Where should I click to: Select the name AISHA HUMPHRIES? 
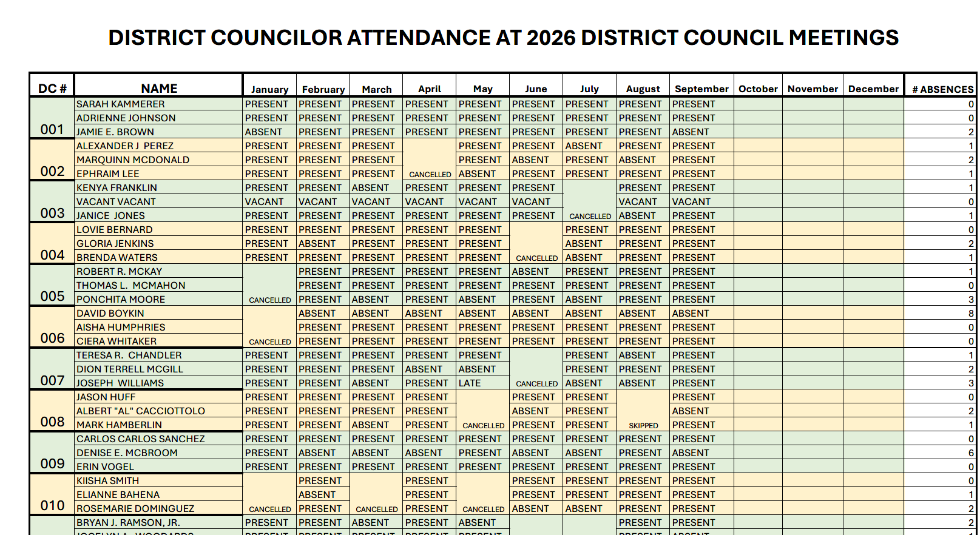tap(121, 328)
